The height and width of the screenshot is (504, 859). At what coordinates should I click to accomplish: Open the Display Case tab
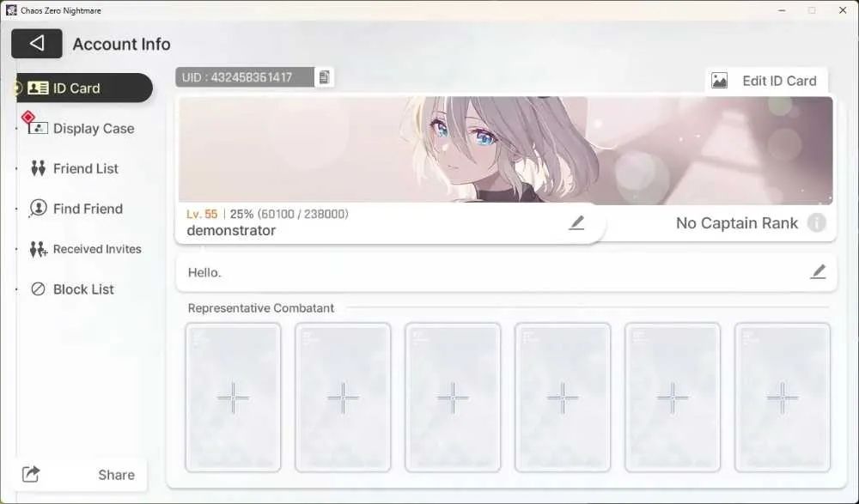pyautogui.click(x=82, y=128)
